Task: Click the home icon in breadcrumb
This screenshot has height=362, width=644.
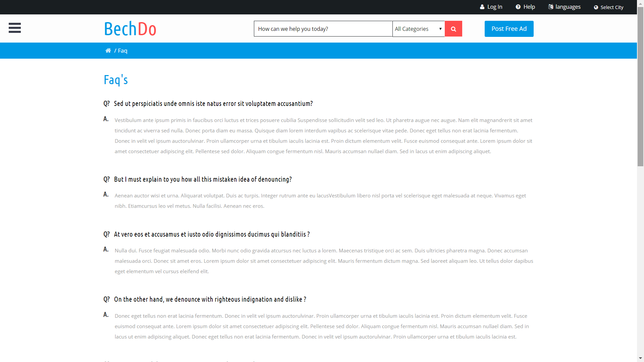Action: pos(108,51)
